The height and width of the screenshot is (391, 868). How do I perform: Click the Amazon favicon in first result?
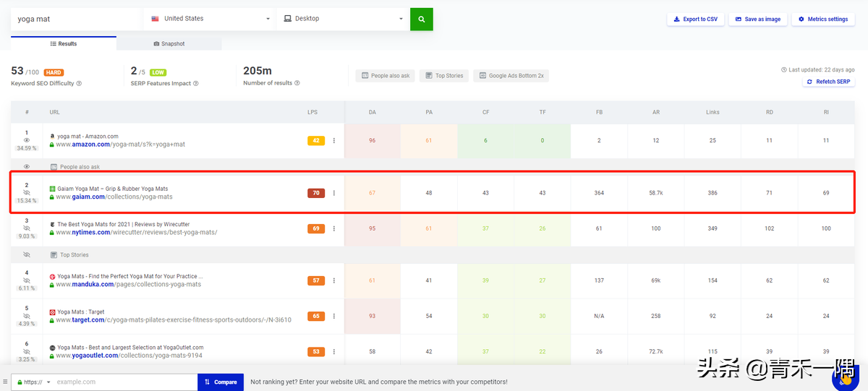[x=53, y=136]
